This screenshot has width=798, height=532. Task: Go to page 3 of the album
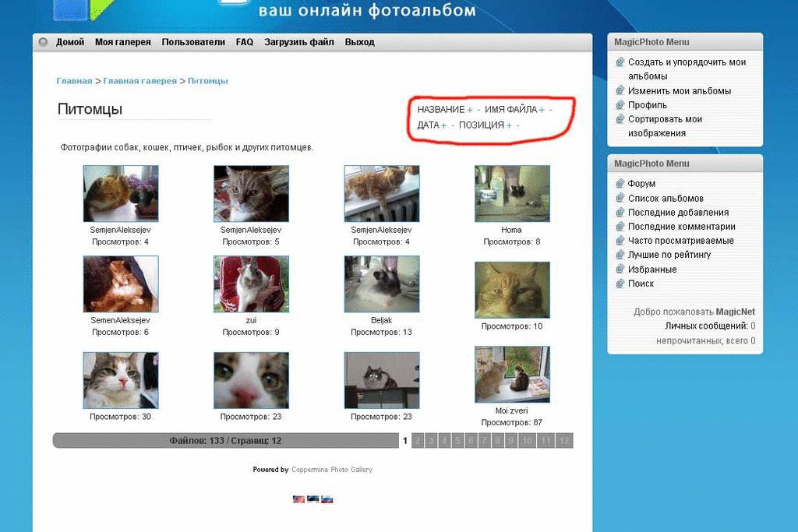coord(431,440)
